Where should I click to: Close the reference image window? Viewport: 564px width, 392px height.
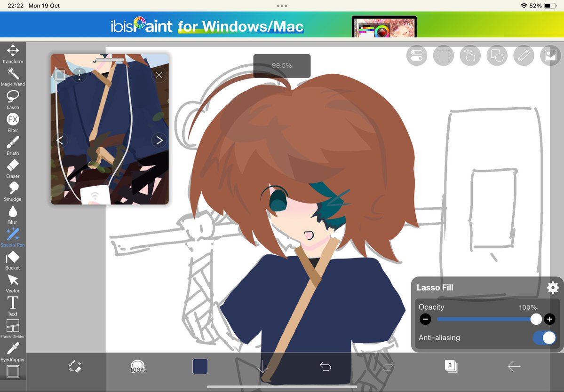(x=159, y=75)
